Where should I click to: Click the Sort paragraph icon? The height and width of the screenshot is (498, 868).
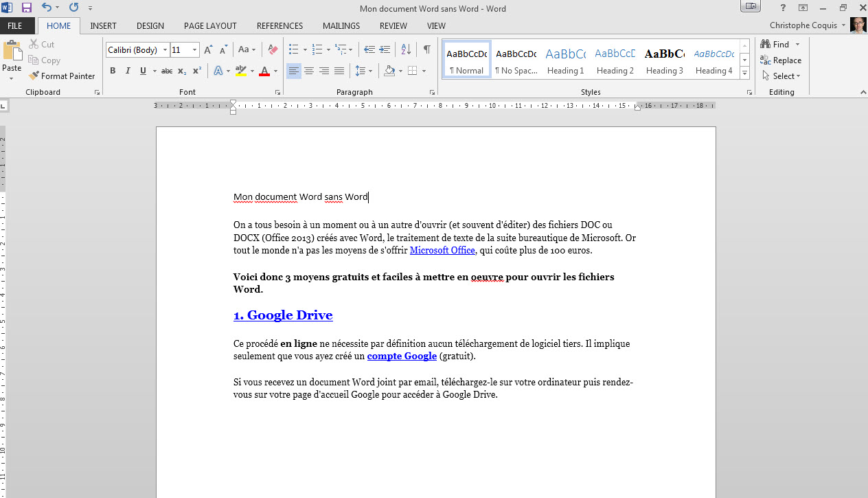[x=406, y=50]
